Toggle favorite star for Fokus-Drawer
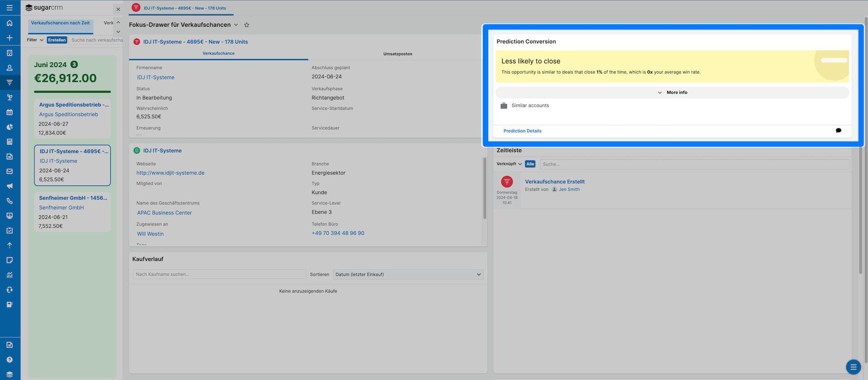 coord(246,25)
